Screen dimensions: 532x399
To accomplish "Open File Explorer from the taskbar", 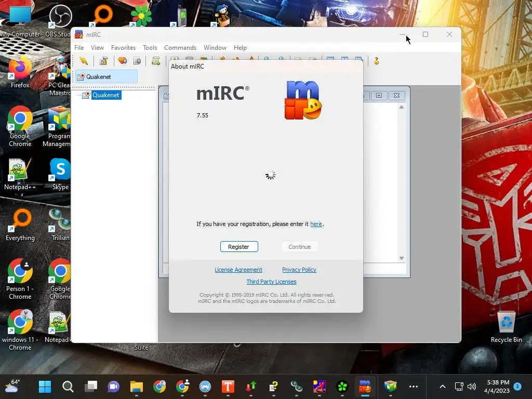I will pyautogui.click(x=137, y=387).
